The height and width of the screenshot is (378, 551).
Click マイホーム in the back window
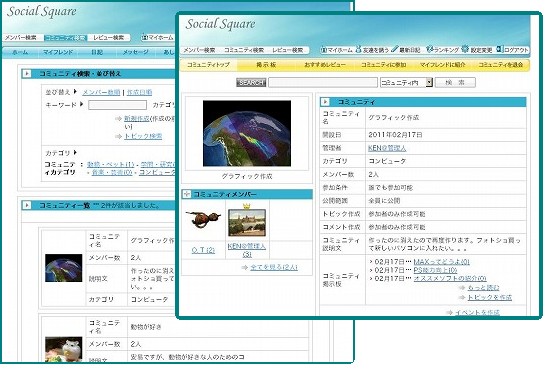click(157, 37)
